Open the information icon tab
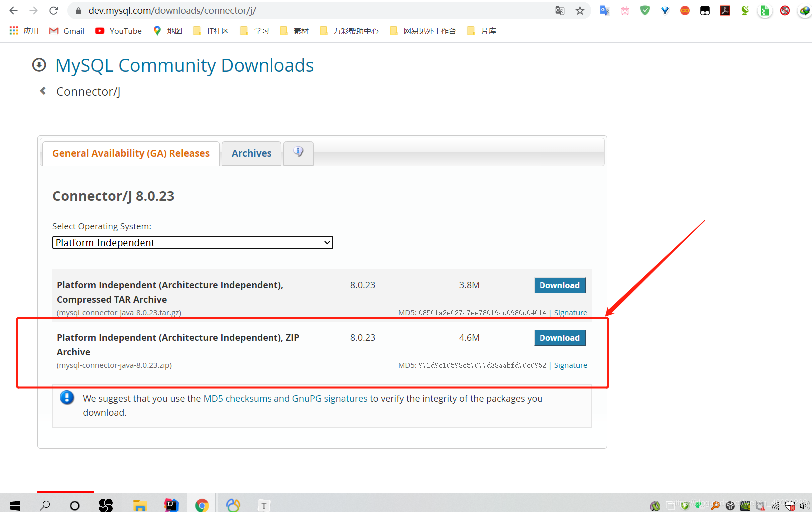Image resolution: width=812 pixels, height=512 pixels. point(298,152)
